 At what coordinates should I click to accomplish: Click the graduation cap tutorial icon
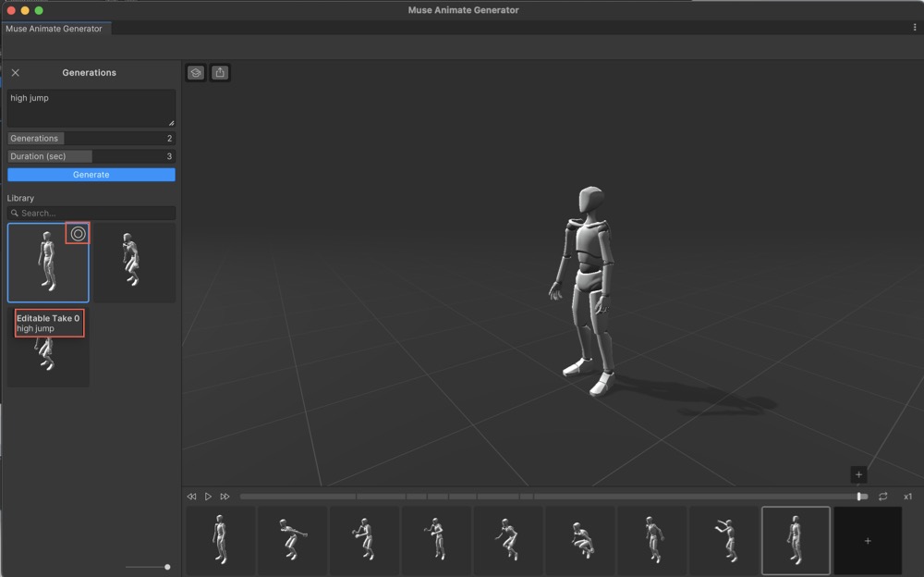point(196,73)
